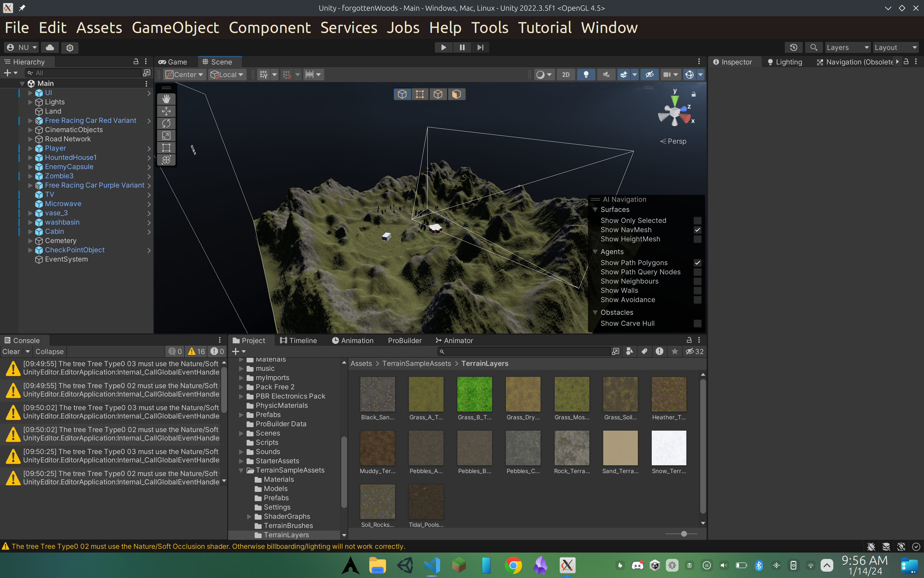Toggle hidden objects visibility in scene

pyautogui.click(x=649, y=75)
